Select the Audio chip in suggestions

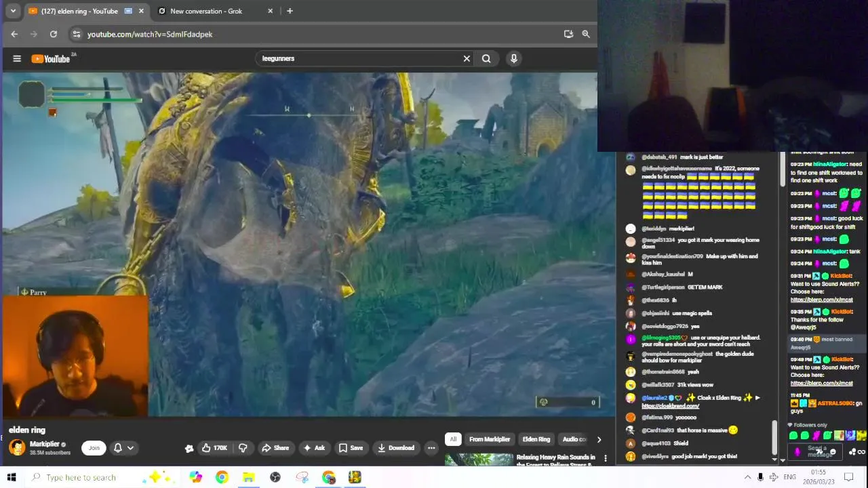(x=574, y=439)
